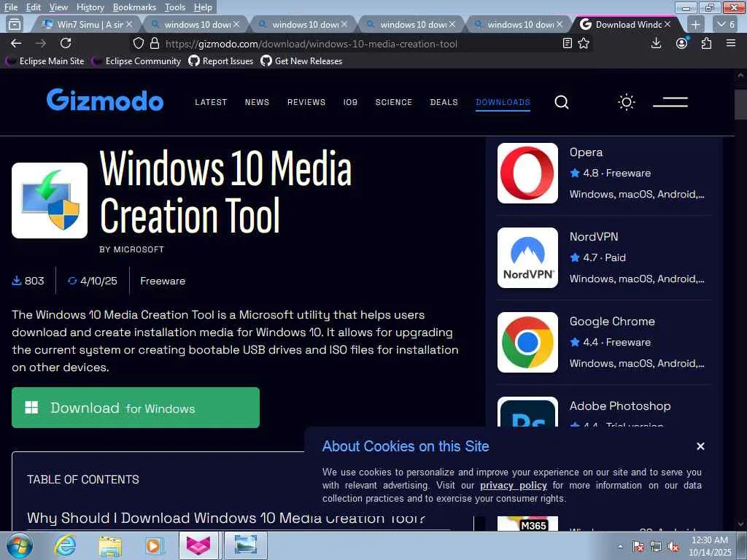
Task: Click the Opera app icon
Action: tap(527, 173)
